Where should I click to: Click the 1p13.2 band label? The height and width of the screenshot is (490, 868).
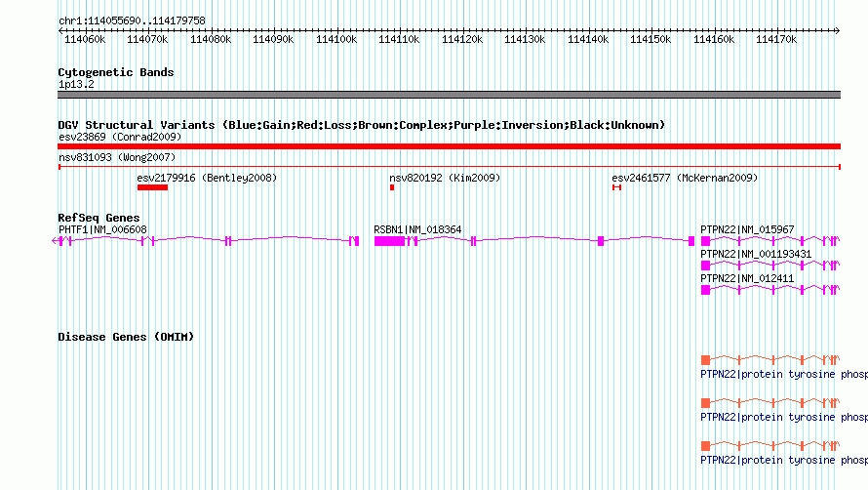tap(76, 84)
